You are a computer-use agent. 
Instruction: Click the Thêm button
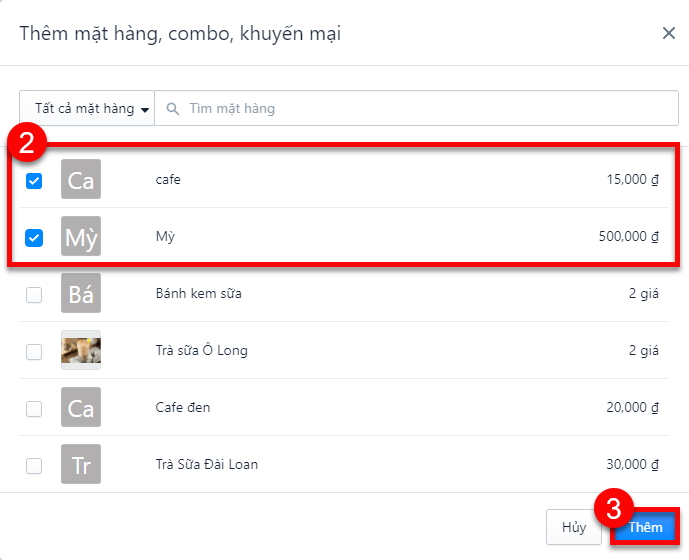point(645,527)
